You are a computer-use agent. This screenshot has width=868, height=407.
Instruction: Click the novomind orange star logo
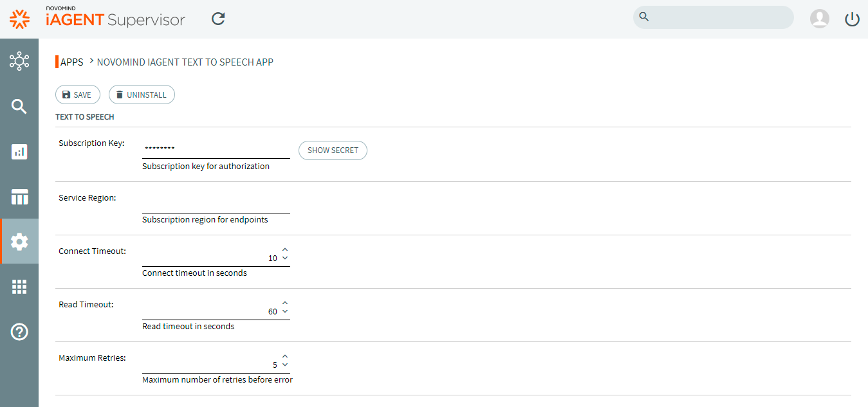[x=19, y=19]
